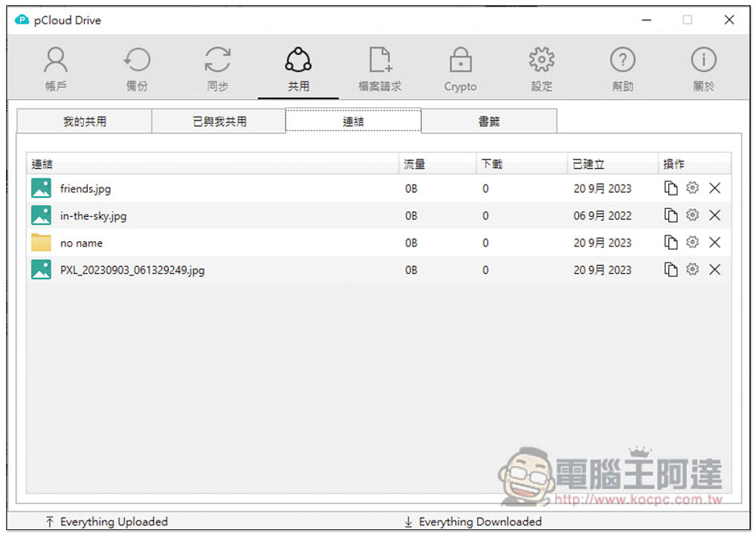This screenshot has width=756, height=536.
Task: Select the PXL_20230903_061329249.jpg file name
Action: 132,270
